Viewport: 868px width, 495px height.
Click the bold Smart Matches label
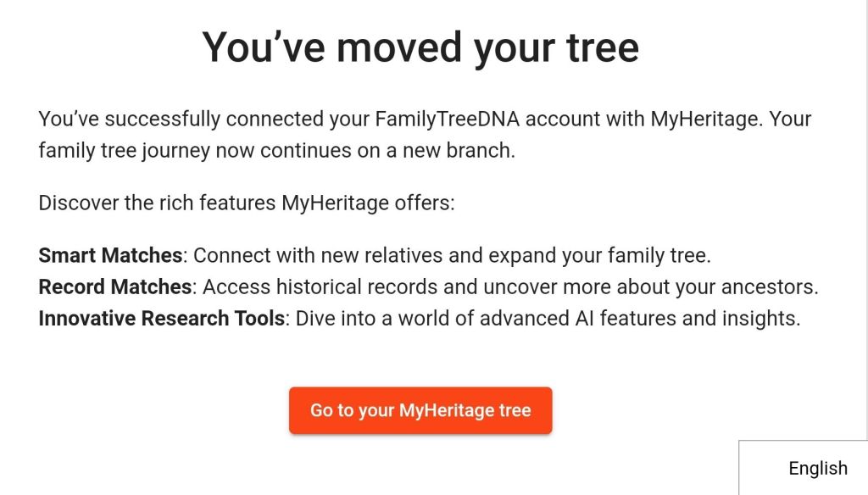pos(110,255)
